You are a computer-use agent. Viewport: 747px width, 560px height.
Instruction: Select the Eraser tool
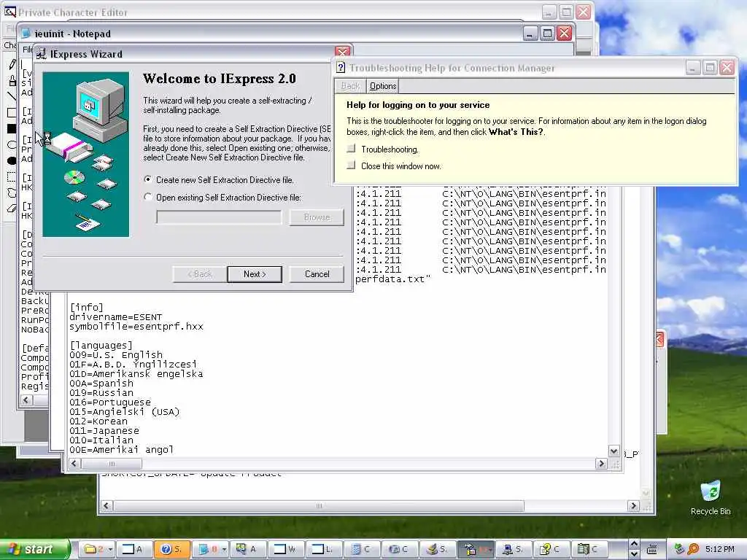[12, 209]
